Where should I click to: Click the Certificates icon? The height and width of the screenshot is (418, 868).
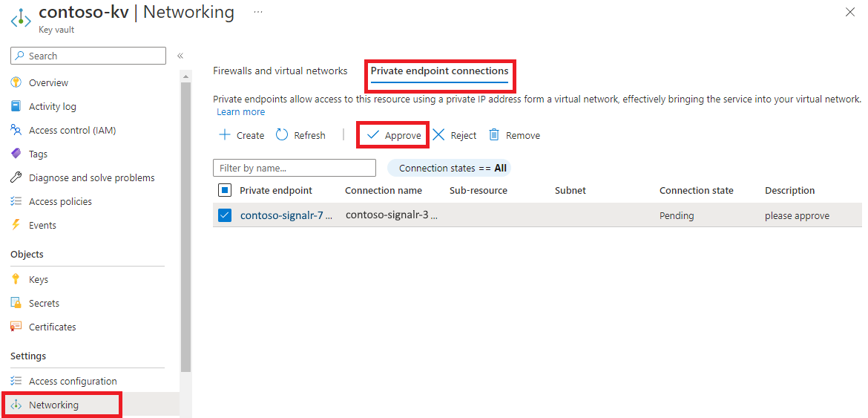coord(16,327)
